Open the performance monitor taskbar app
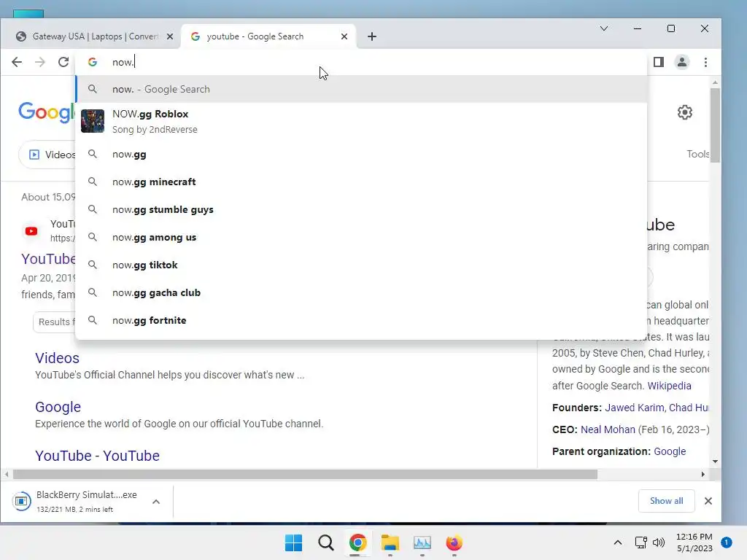The width and height of the screenshot is (747, 560). pyautogui.click(x=422, y=542)
